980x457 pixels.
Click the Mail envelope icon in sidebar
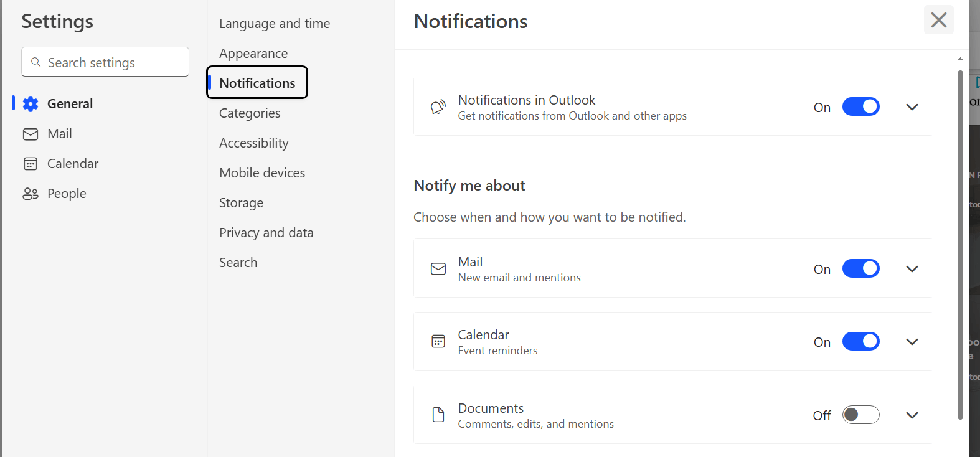tap(31, 134)
